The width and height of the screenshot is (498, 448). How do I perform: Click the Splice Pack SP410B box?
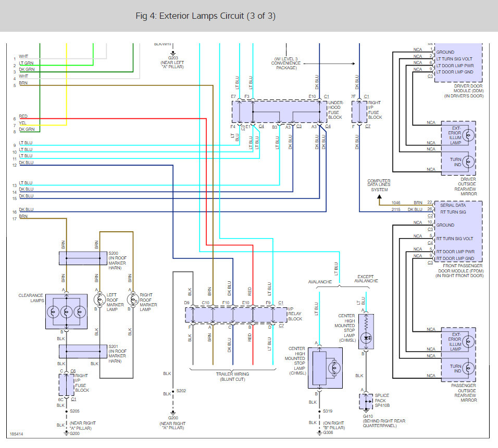point(366,402)
